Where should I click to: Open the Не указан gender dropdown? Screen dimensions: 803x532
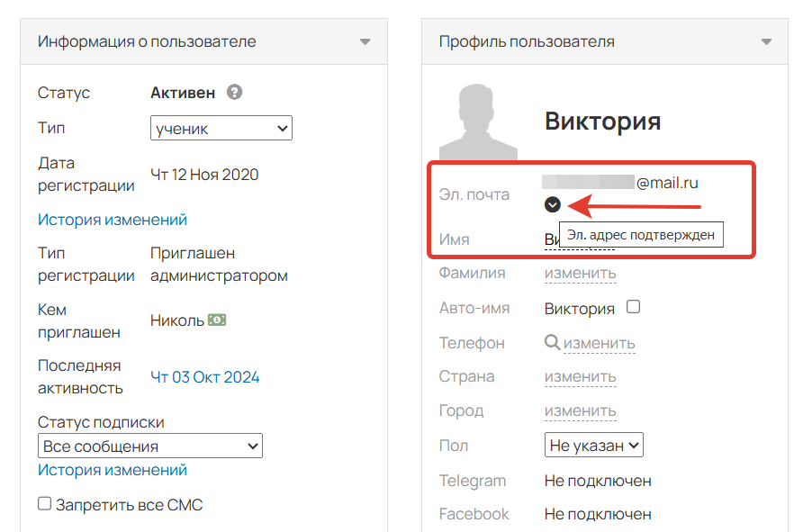[x=593, y=444]
